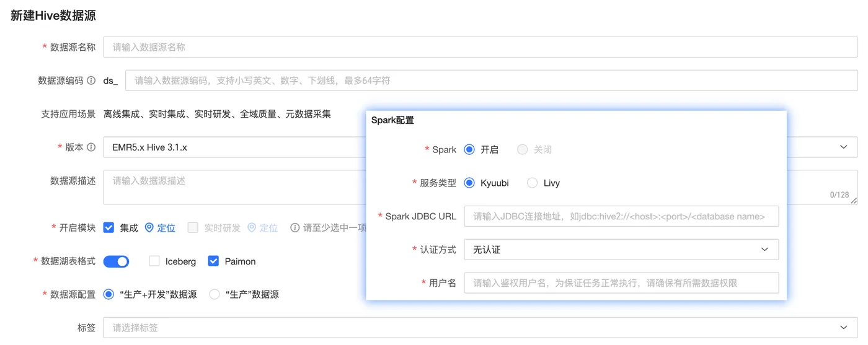Choose the “生产”数据源 radio option
This screenshot has height=345, width=868.
(215, 294)
